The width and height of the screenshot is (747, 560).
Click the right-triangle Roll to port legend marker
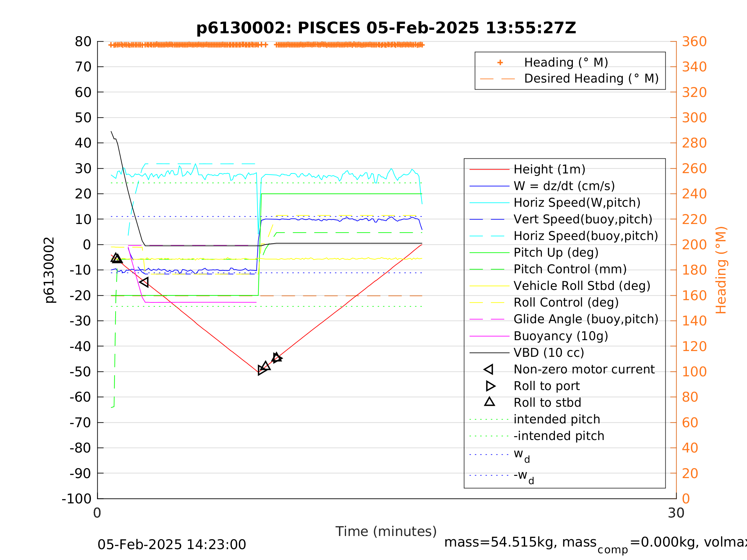491,386
